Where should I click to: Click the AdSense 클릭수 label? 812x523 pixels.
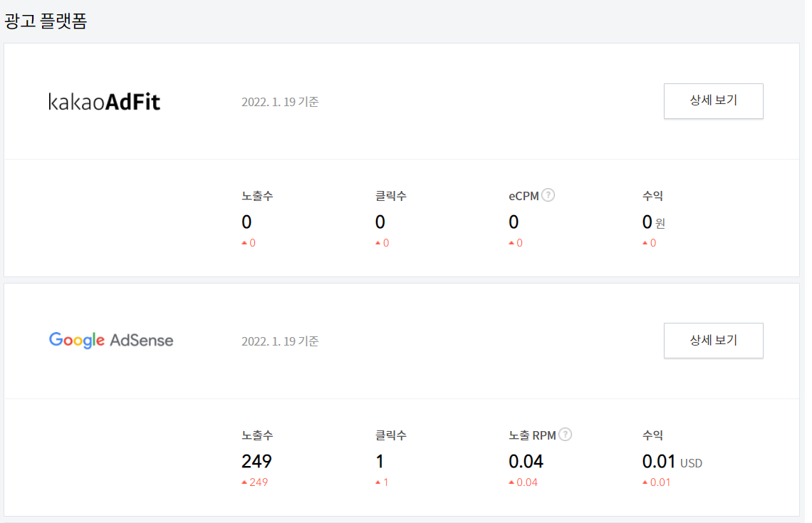pyautogui.click(x=390, y=435)
